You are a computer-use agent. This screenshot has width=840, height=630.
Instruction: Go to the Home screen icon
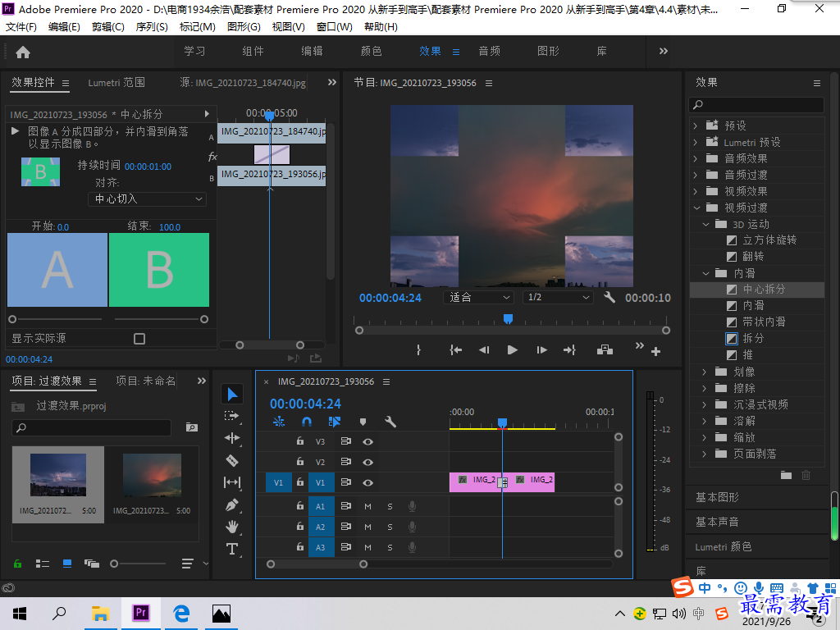23,52
